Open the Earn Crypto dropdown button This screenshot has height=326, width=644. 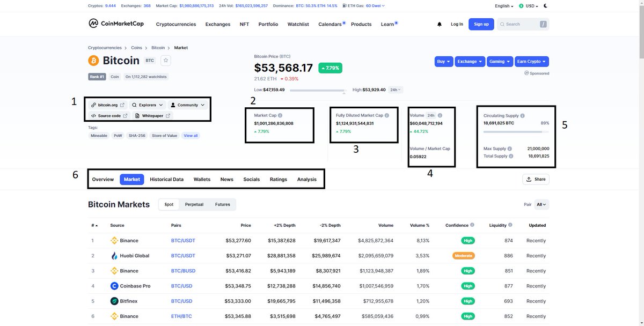[x=531, y=62]
